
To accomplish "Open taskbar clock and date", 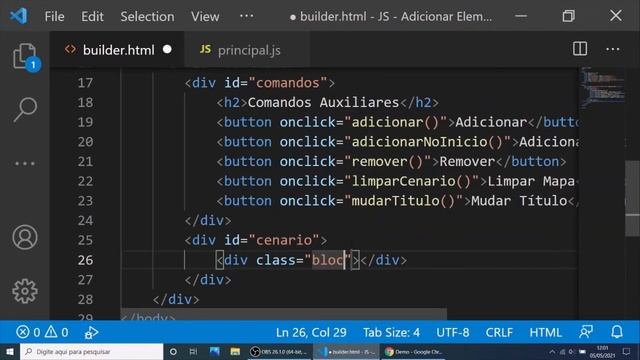I will 603,351.
